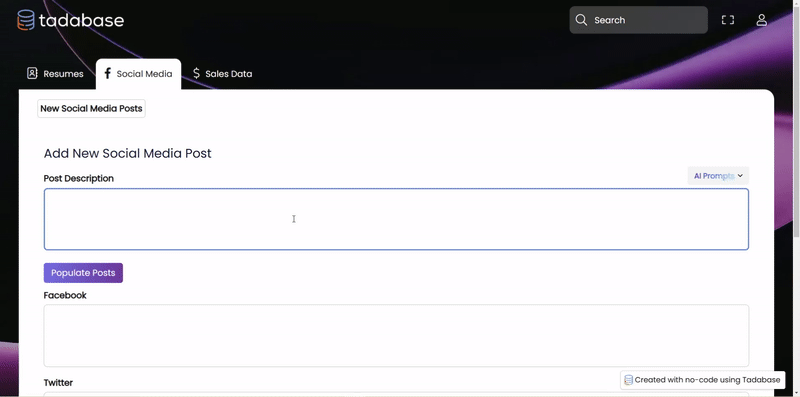This screenshot has width=800, height=397.
Task: Click the search magnifier icon
Action: pyautogui.click(x=581, y=20)
